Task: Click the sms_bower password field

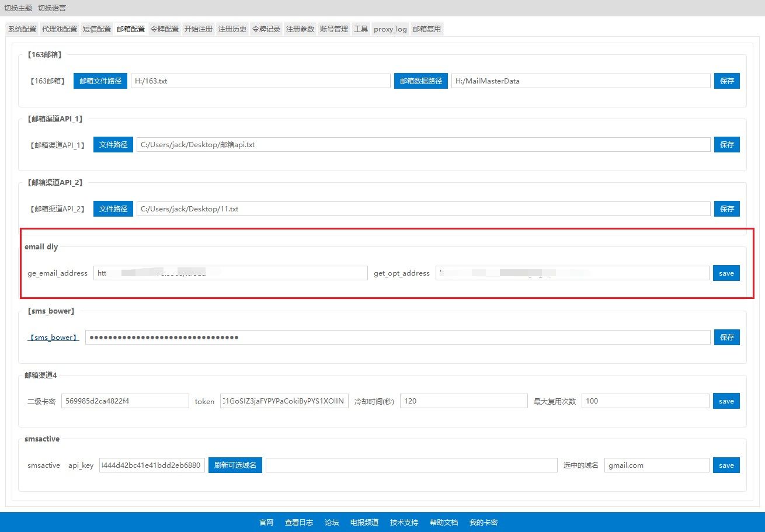Action: (397, 338)
